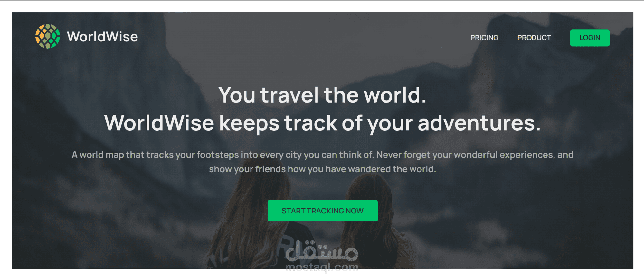Click the 'WorldWise keeps track of your adventures.' heading
This screenshot has height=279, width=644.
(x=322, y=123)
